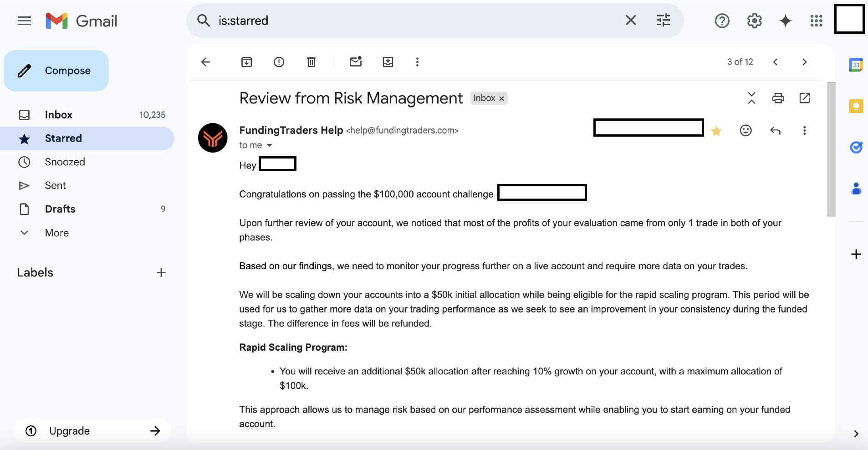Report the email as spam
Image resolution: width=868 pixels, height=450 pixels.
[279, 62]
